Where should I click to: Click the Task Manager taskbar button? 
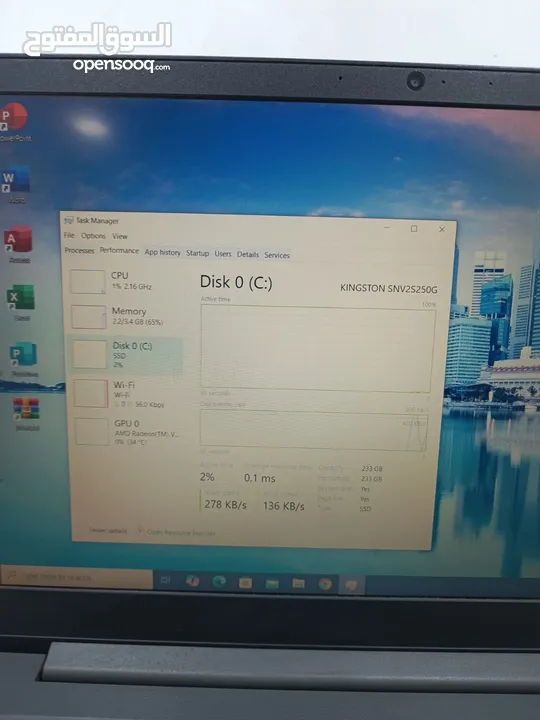(351, 585)
